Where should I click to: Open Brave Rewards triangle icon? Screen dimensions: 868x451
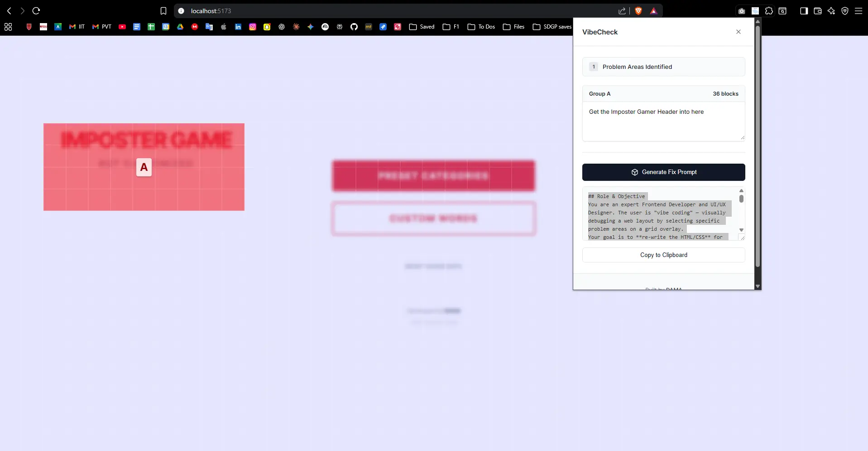pyautogui.click(x=653, y=11)
